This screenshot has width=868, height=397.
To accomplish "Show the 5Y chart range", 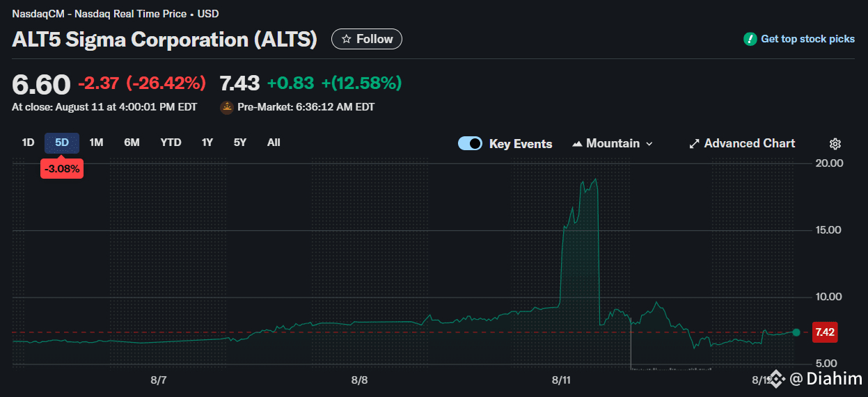I will pyautogui.click(x=240, y=143).
